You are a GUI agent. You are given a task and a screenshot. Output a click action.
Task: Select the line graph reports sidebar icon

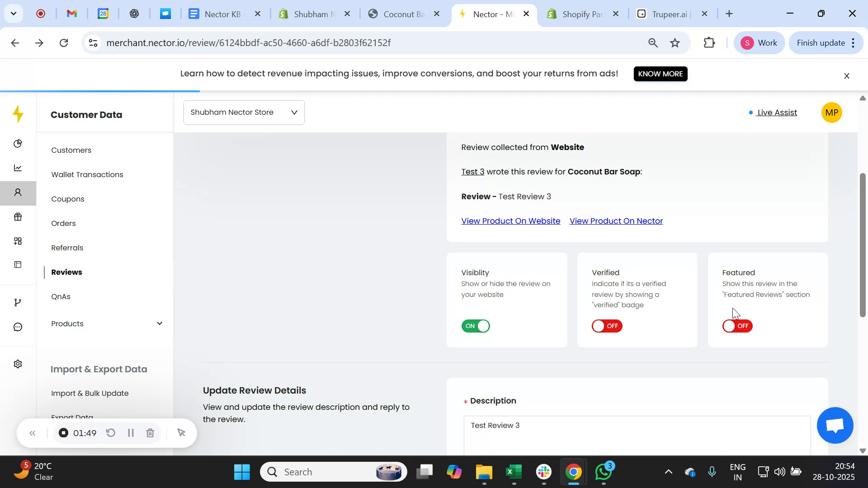[x=18, y=167]
